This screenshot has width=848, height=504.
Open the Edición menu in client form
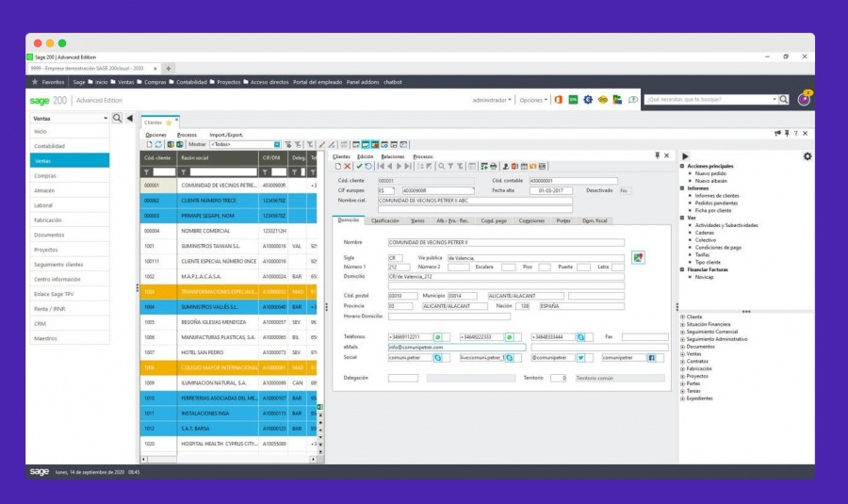point(365,156)
